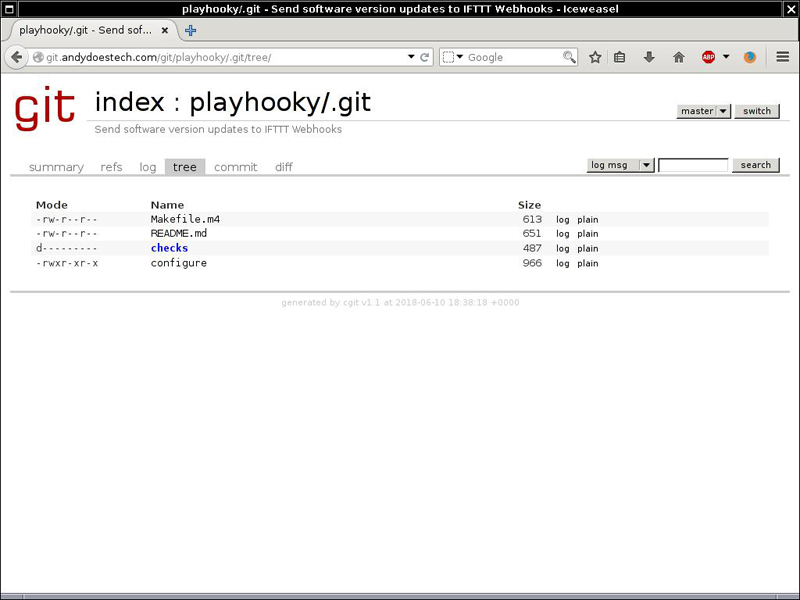Choose search engine via the Google box dropdown
Screen dimensions: 800x600
tap(452, 57)
